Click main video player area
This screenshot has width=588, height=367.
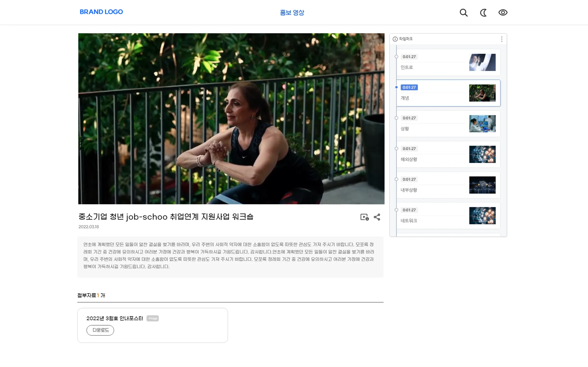point(231,119)
